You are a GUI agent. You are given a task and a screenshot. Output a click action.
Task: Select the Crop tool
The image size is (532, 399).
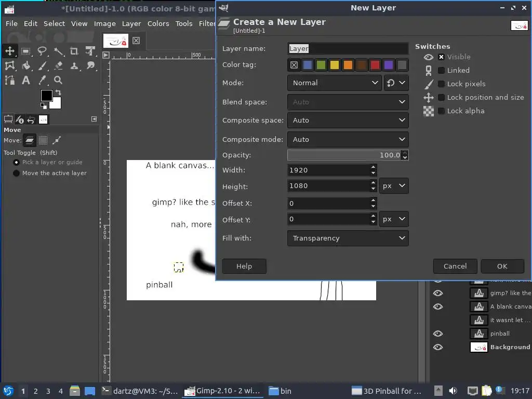(74, 51)
